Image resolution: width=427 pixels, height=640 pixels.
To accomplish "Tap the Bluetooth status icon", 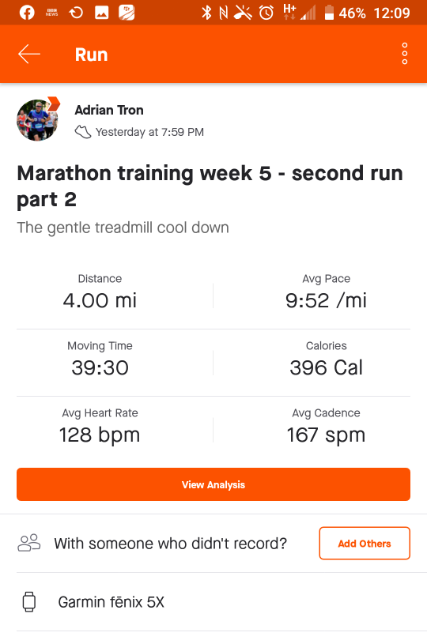I will [206, 13].
